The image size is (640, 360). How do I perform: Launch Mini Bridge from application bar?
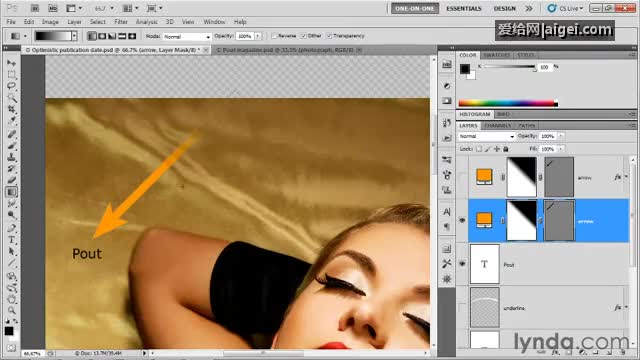coord(53,8)
